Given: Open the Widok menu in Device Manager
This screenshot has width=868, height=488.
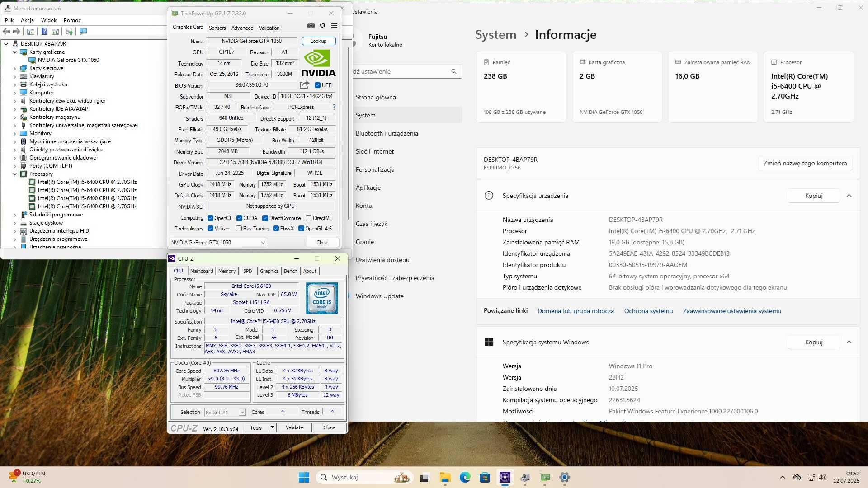Looking at the screenshot, I should [49, 20].
